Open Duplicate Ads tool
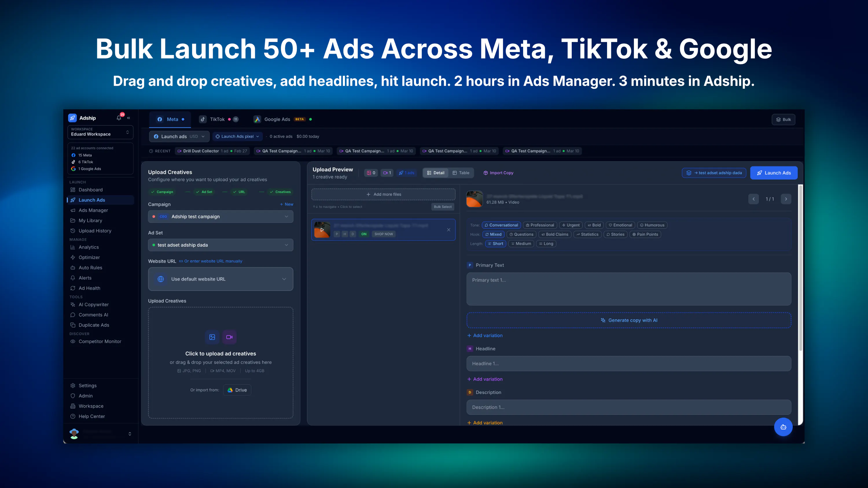The width and height of the screenshot is (868, 488). pos(94,325)
